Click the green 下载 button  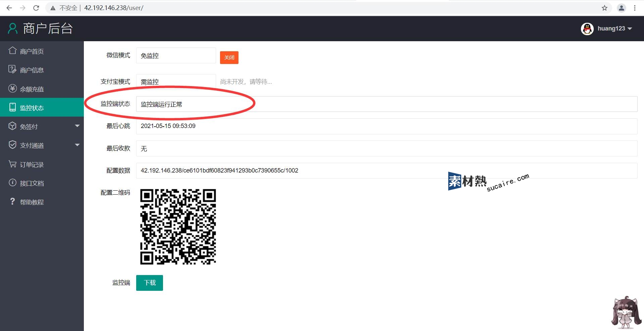[x=150, y=283]
